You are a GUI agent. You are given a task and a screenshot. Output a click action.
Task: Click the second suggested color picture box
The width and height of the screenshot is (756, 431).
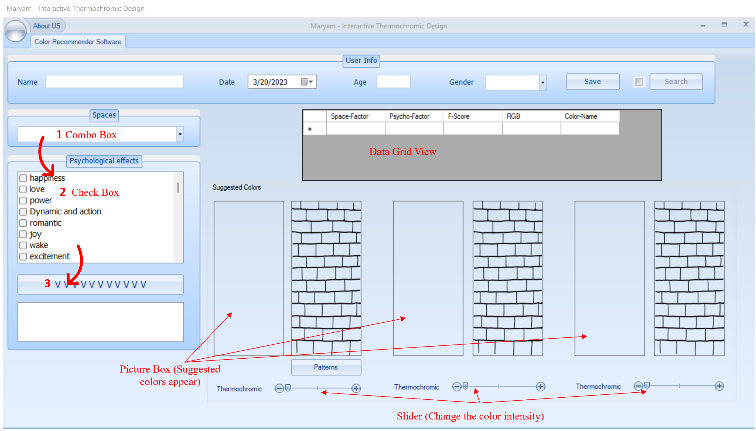tap(428, 278)
